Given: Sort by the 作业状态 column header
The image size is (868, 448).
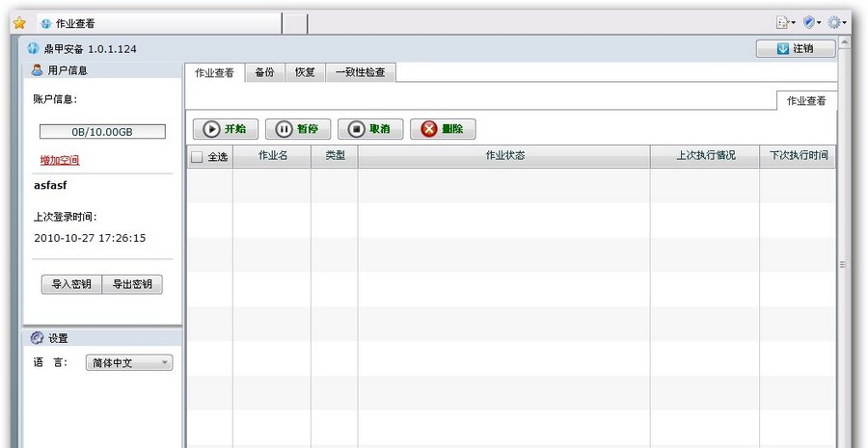Looking at the screenshot, I should click(x=504, y=156).
